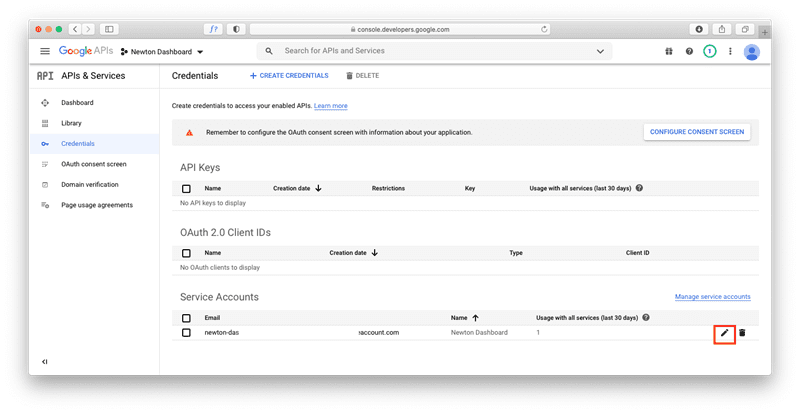Open the help question mark icon
The image size is (800, 413).
pyautogui.click(x=689, y=51)
